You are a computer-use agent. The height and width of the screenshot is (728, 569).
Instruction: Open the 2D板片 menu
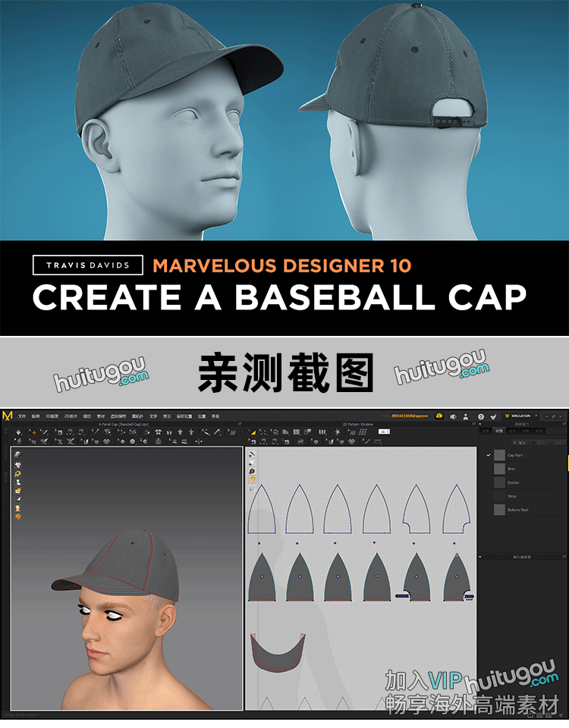tap(71, 416)
